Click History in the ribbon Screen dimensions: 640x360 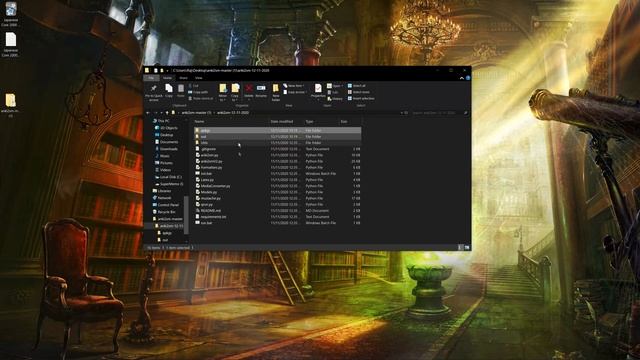point(335,98)
